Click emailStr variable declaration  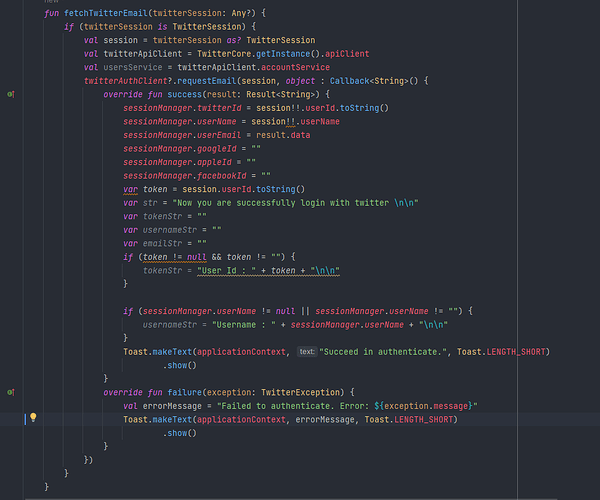click(x=163, y=243)
